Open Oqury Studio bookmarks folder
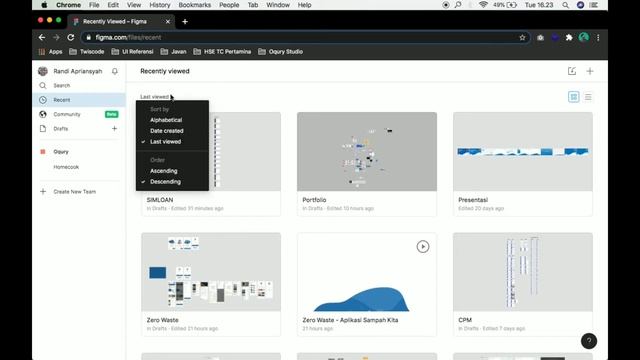The width and height of the screenshot is (640, 360). click(x=280, y=52)
